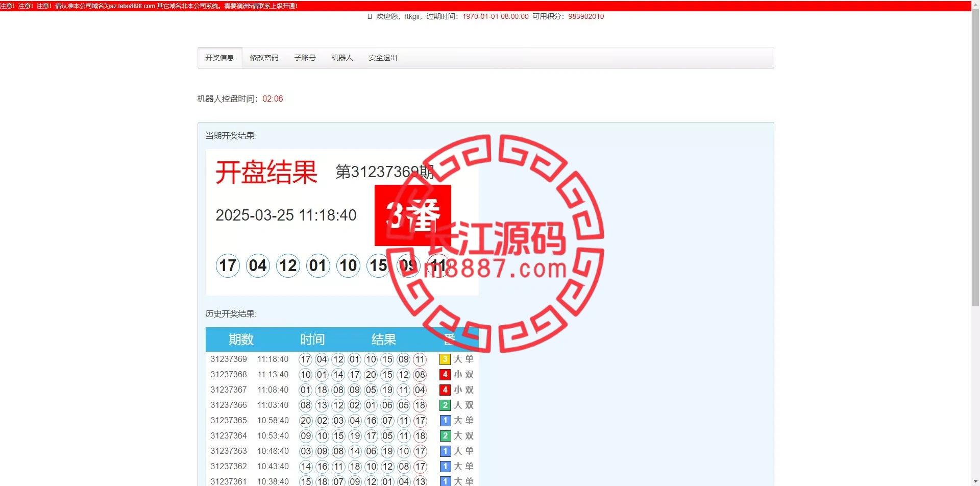The height and width of the screenshot is (486, 980).
Task: Click the vertical page scrollbar thumb
Action: [x=975, y=157]
